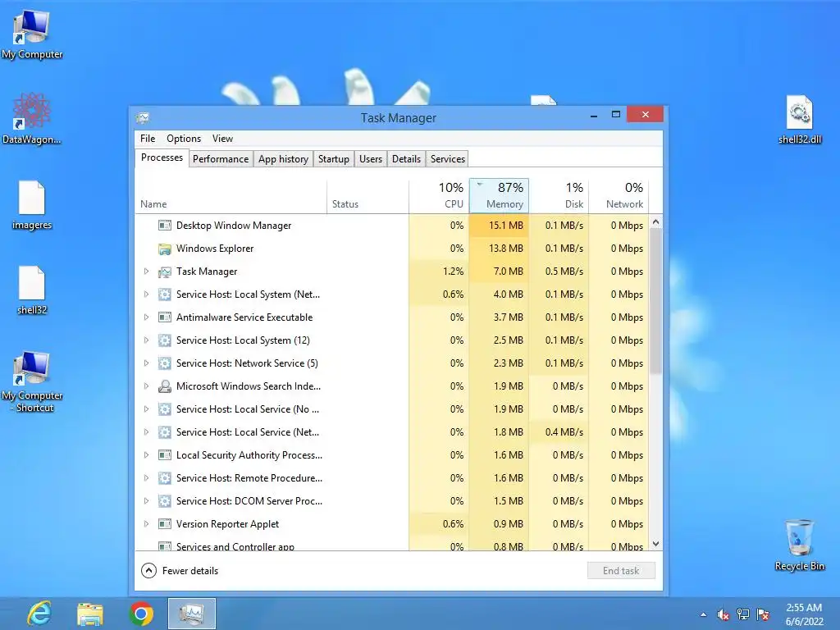Switch to the Details tab
Viewport: 840px width, 630px height.
coord(406,159)
